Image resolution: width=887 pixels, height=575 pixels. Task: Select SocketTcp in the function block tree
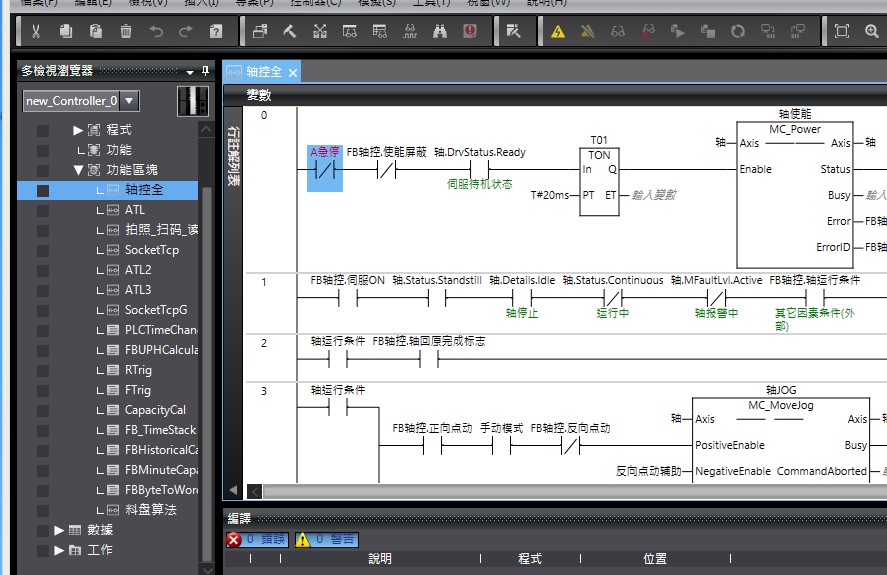click(151, 250)
